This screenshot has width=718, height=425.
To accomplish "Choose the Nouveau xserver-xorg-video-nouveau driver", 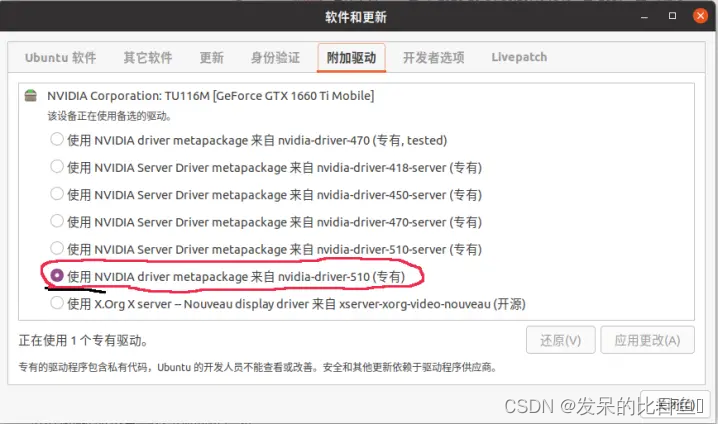I will pos(57,303).
